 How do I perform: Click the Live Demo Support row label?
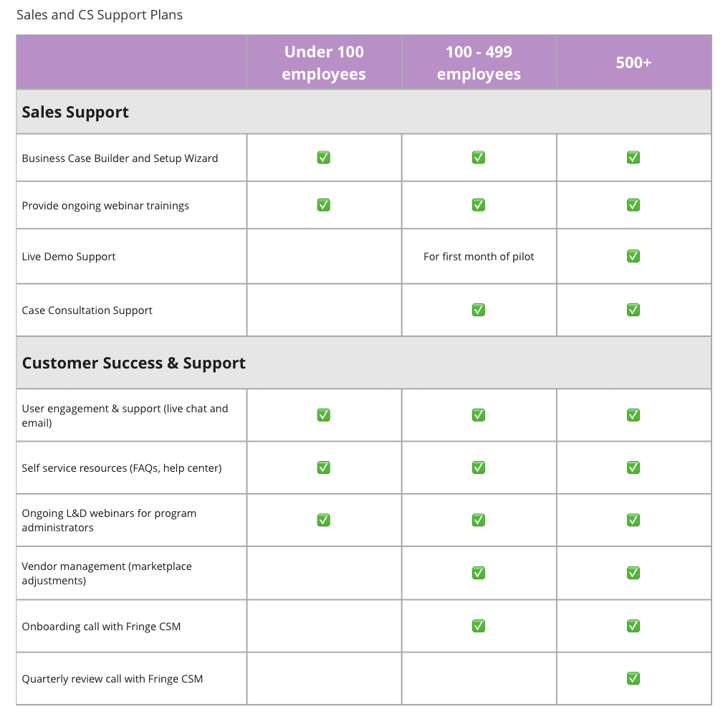point(69,257)
